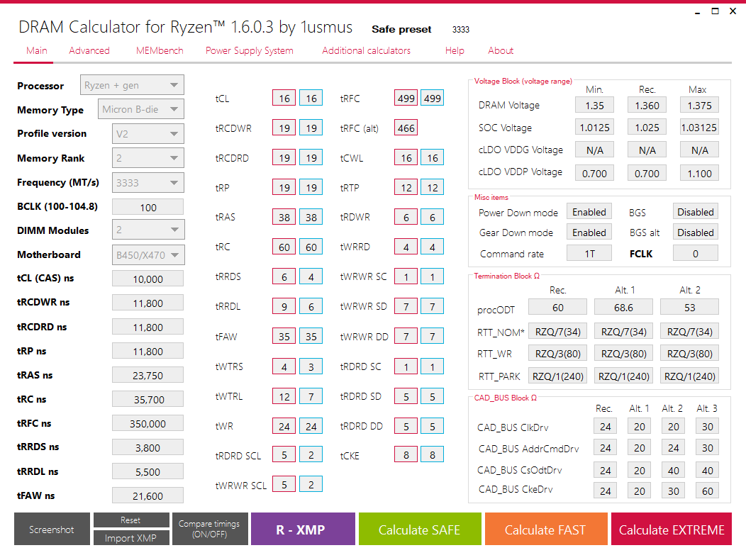Click CAD_BUS CkeDrv Alt. 3 value 60
The width and height of the screenshot is (746, 560).
coord(708,491)
